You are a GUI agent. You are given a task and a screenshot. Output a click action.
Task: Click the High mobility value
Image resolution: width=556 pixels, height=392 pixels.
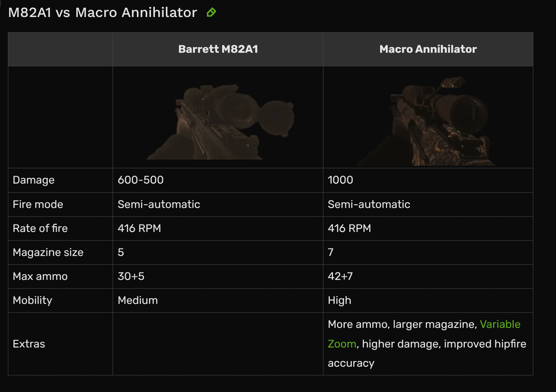[339, 300]
